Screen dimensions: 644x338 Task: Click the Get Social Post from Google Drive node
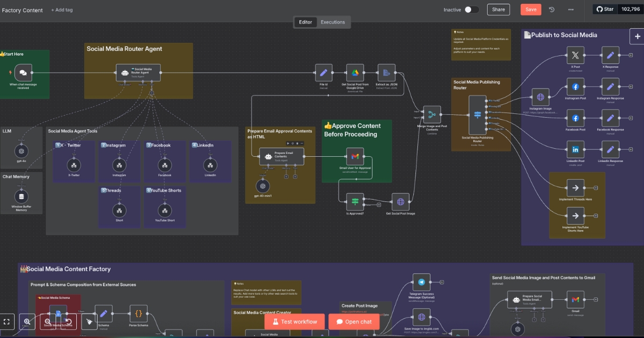[355, 73]
